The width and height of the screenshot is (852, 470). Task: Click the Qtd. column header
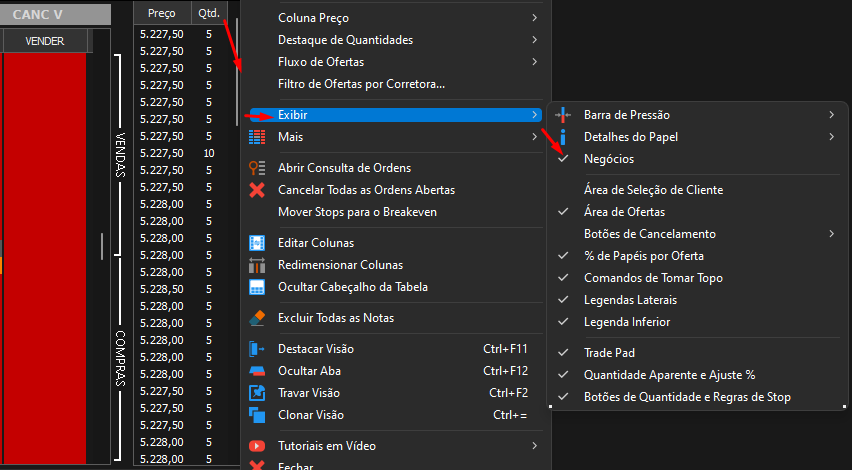click(209, 13)
